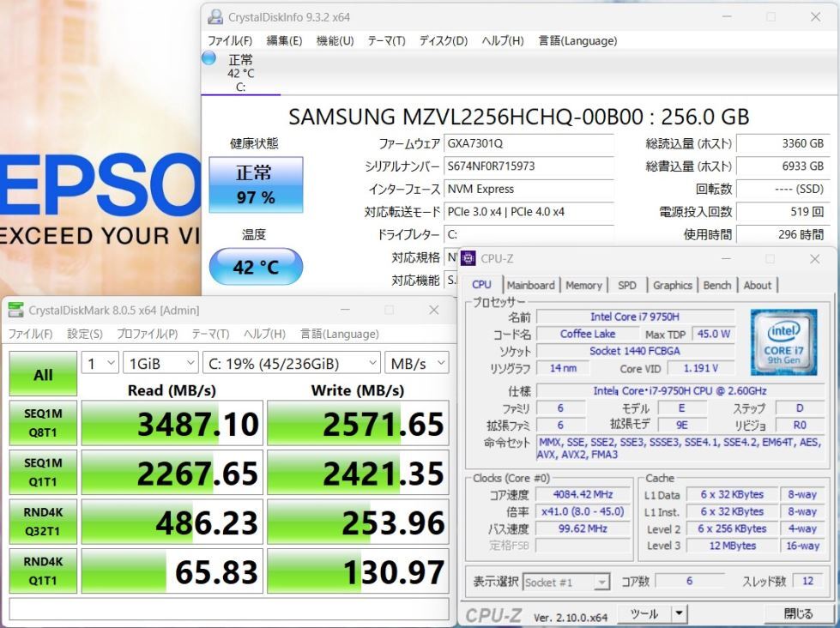Click the 2571.65 sequential write result
Image resolution: width=840 pixels, height=628 pixels.
point(358,423)
